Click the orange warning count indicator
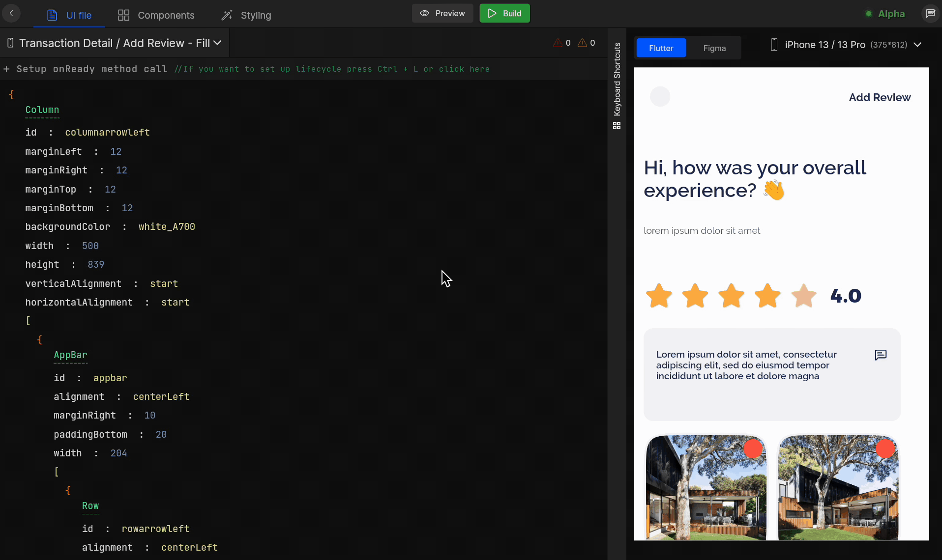Screen dimensions: 942x560 (587, 43)
